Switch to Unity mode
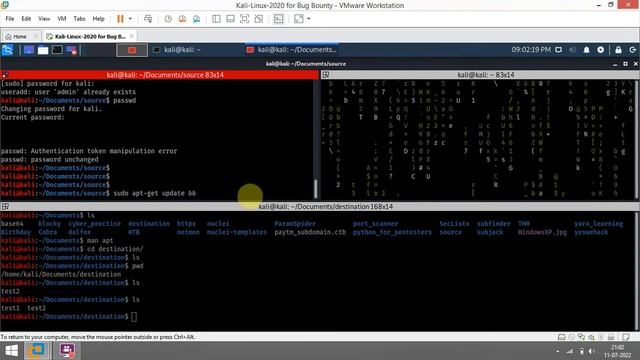640x360 pixels. tap(259, 19)
